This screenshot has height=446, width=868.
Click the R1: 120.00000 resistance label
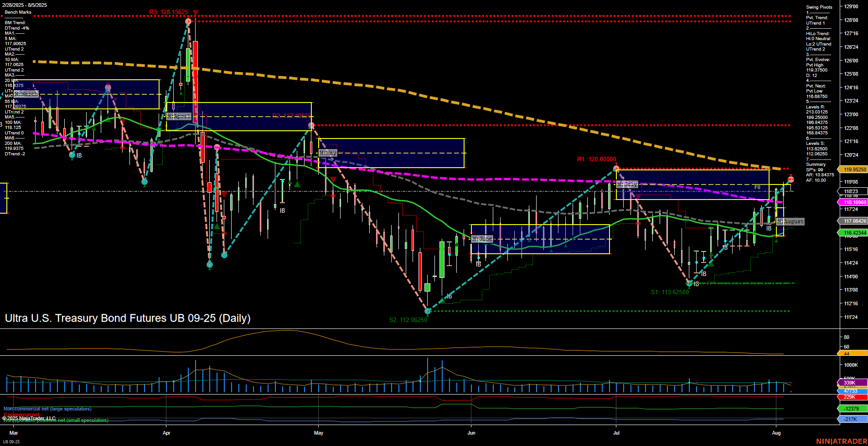pos(597,159)
